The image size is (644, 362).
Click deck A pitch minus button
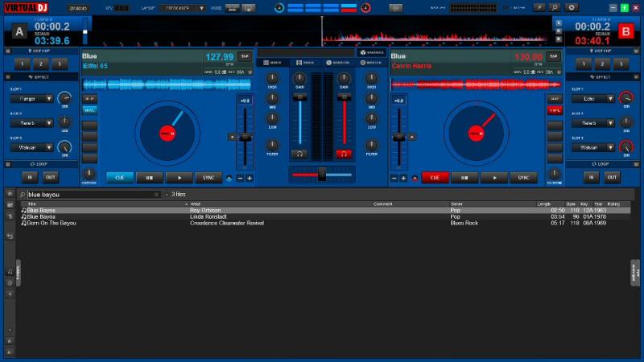pyautogui.click(x=240, y=178)
